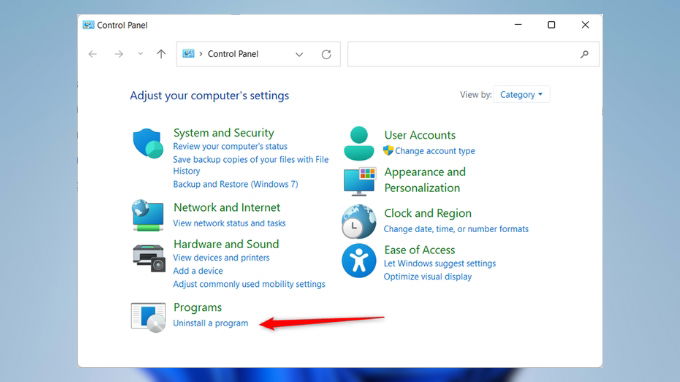Open the recent locations chevron

coord(140,54)
